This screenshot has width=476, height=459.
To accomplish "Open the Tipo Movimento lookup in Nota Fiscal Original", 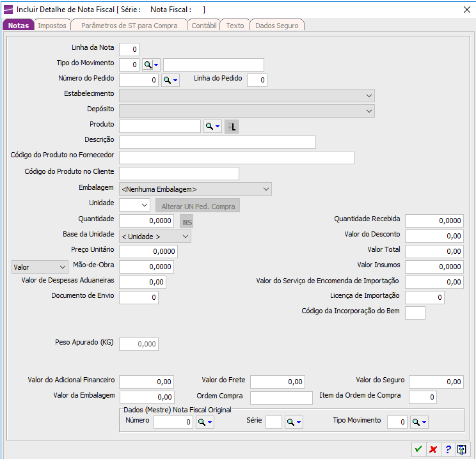I will coord(420,422).
